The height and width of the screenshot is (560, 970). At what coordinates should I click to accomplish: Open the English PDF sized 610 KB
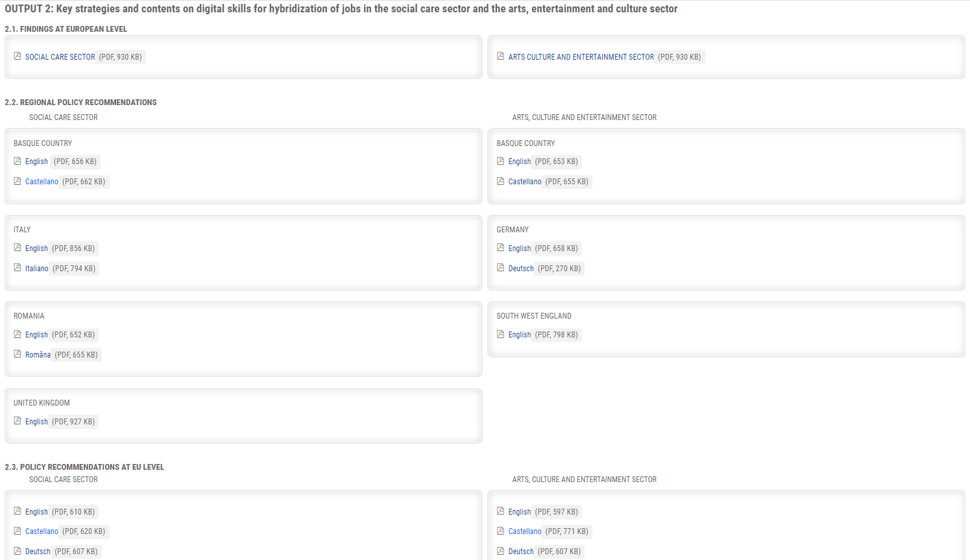tap(36, 512)
